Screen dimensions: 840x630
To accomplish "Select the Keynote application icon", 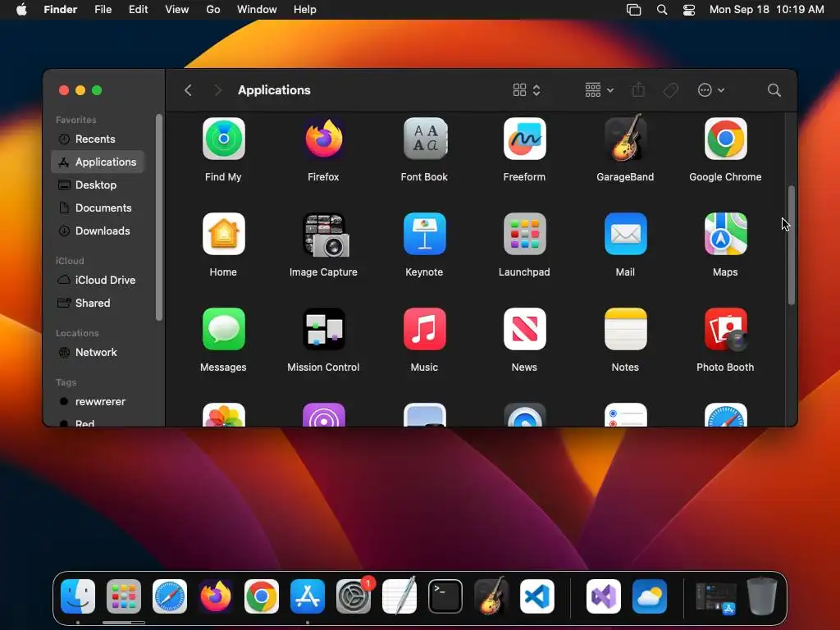I will tap(424, 234).
